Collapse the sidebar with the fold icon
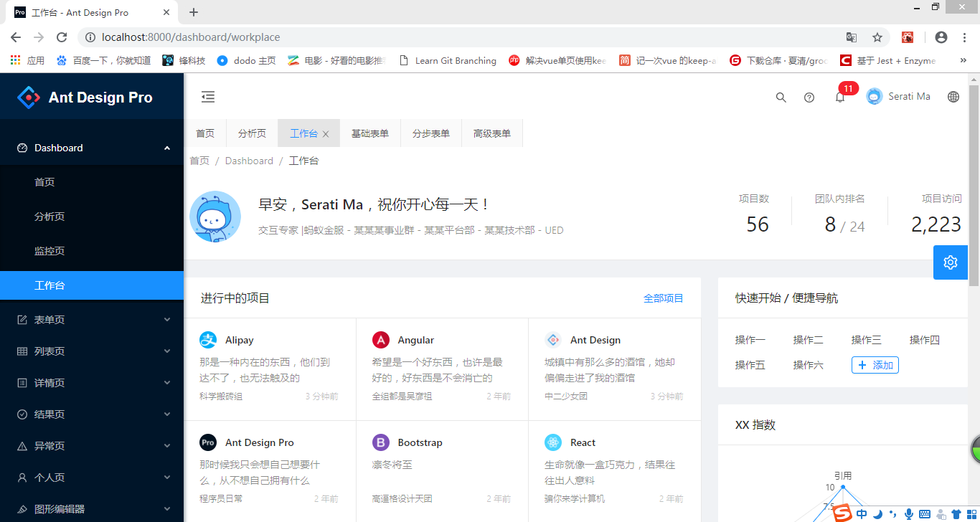 tap(208, 97)
